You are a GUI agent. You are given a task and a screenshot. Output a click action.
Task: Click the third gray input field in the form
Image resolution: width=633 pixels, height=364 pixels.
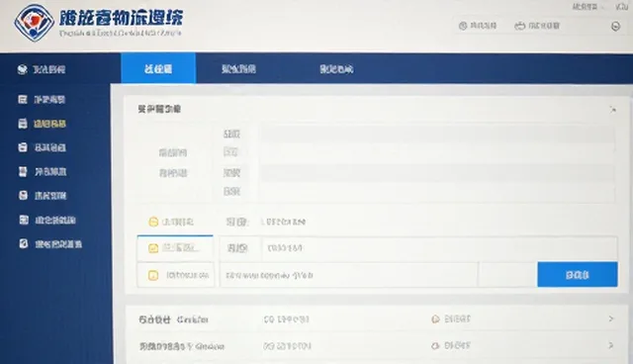click(x=437, y=173)
